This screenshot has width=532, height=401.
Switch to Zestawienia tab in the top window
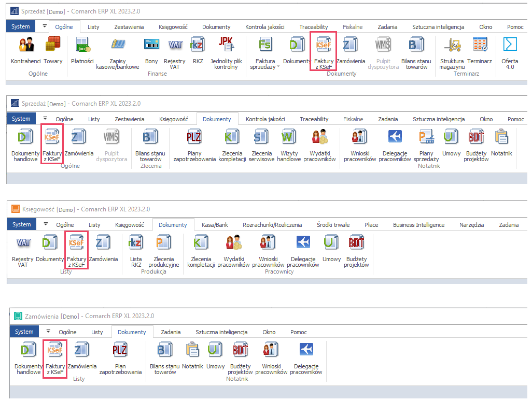pyautogui.click(x=129, y=27)
